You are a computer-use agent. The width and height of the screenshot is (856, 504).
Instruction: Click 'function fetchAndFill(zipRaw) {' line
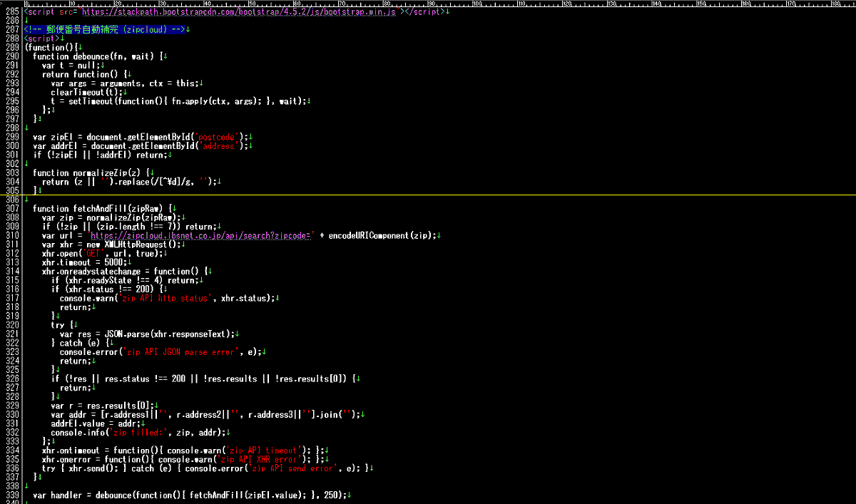[x=102, y=209]
